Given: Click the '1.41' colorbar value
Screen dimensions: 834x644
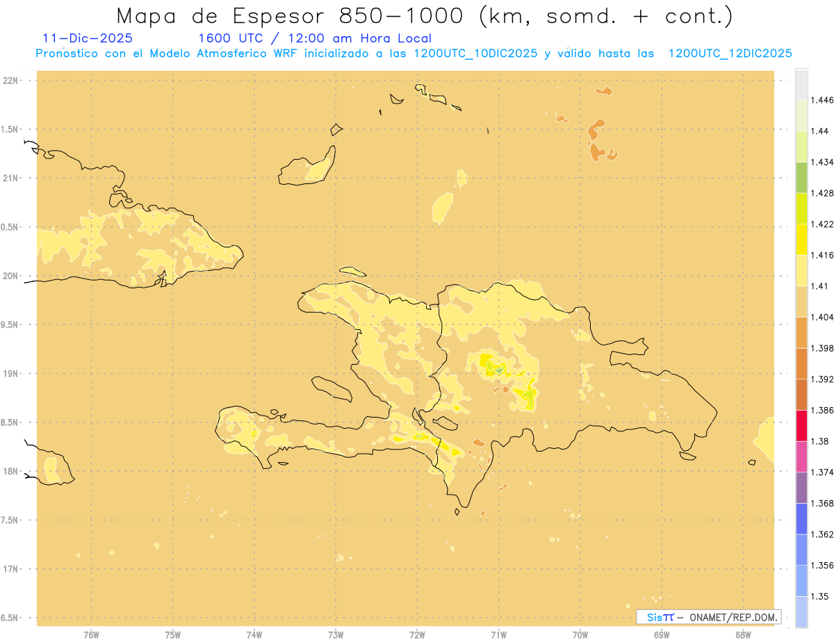Looking at the screenshot, I should pos(819,286).
